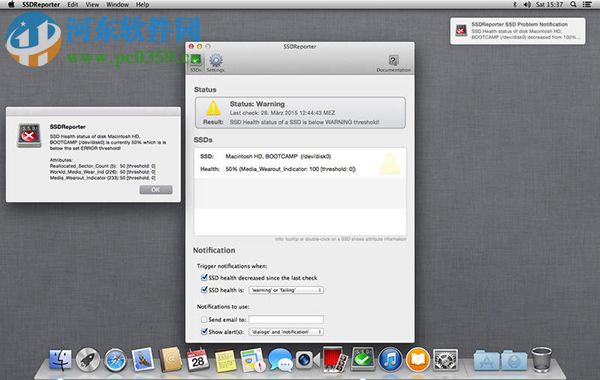600x380 pixels.
Task: Open Calendar showing 28 in Dock
Action: pos(197,360)
